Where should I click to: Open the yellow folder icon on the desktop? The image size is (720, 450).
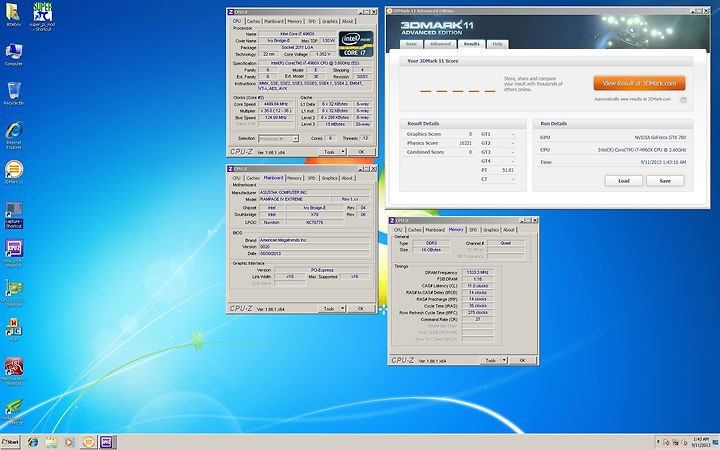[13, 15]
